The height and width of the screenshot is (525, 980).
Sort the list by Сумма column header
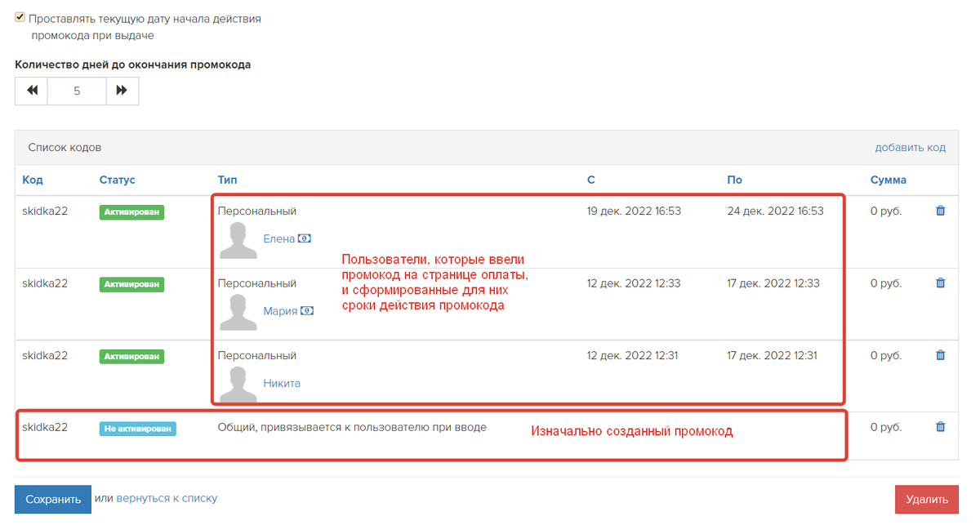coord(889,180)
